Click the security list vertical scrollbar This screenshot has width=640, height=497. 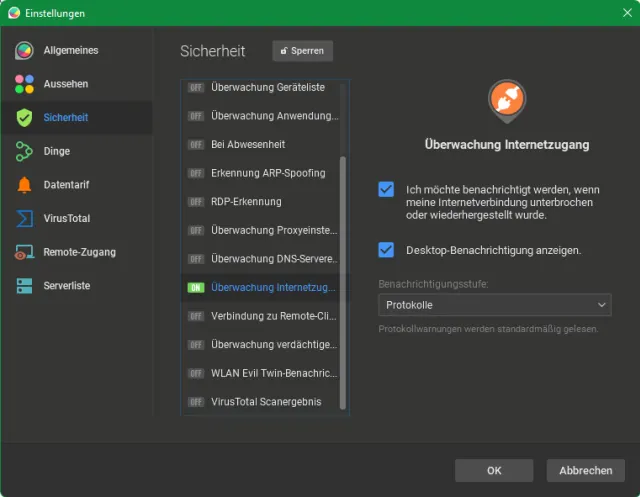343,280
